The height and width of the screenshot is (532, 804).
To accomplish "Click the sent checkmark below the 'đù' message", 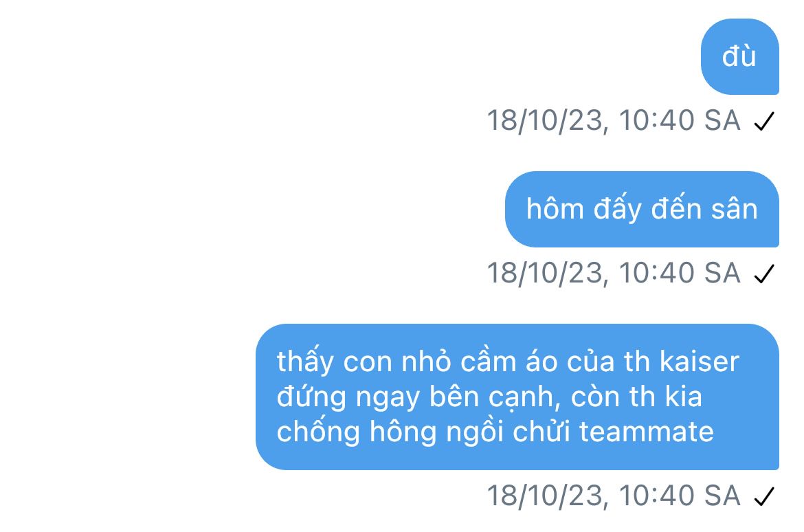I will pos(764,122).
